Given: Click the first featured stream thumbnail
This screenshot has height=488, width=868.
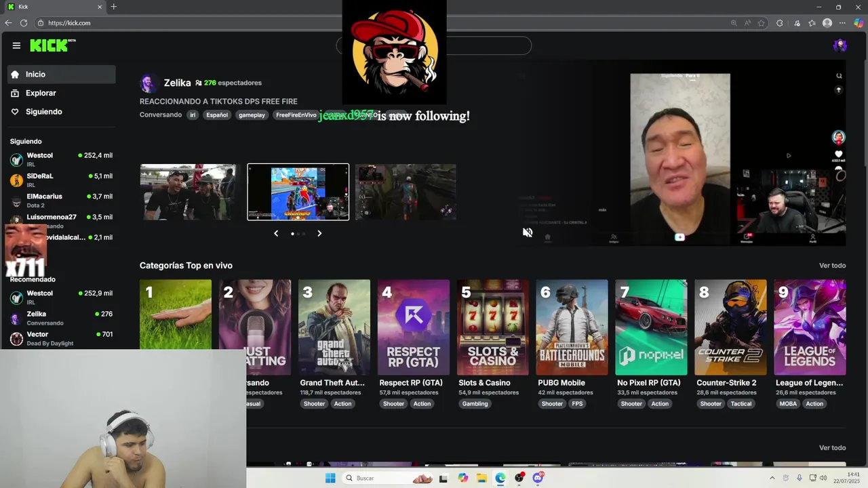Looking at the screenshot, I should [x=189, y=192].
